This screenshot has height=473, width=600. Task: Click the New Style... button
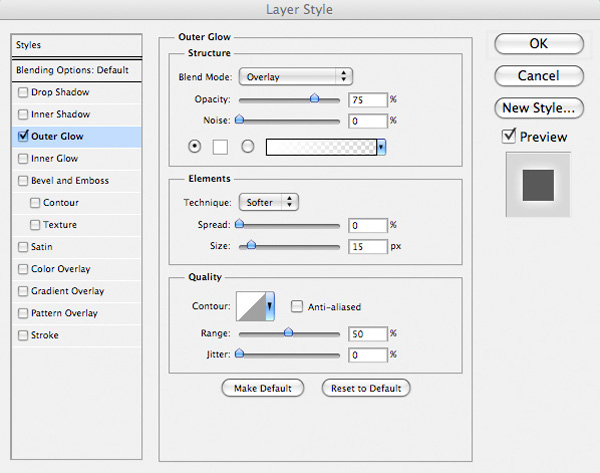539,108
